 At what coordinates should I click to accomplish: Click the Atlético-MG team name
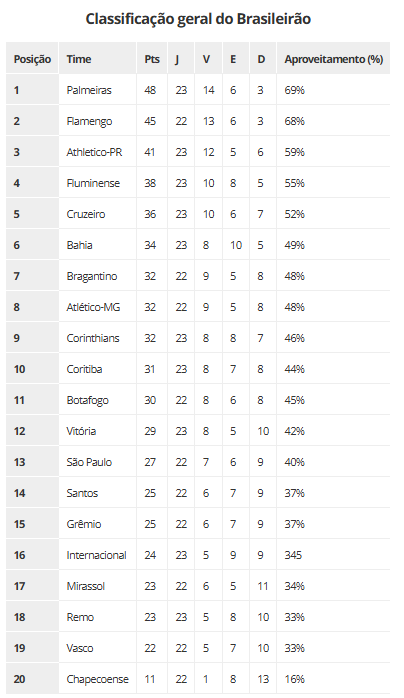click(93, 307)
